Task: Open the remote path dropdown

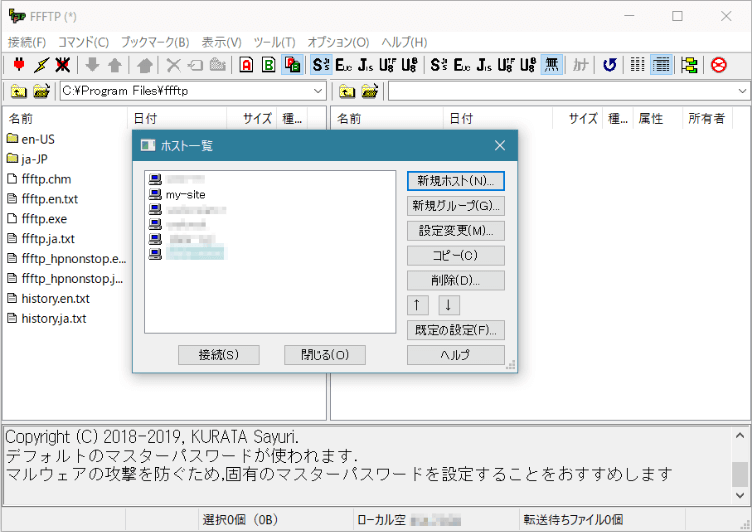Action: pyautogui.click(x=742, y=91)
